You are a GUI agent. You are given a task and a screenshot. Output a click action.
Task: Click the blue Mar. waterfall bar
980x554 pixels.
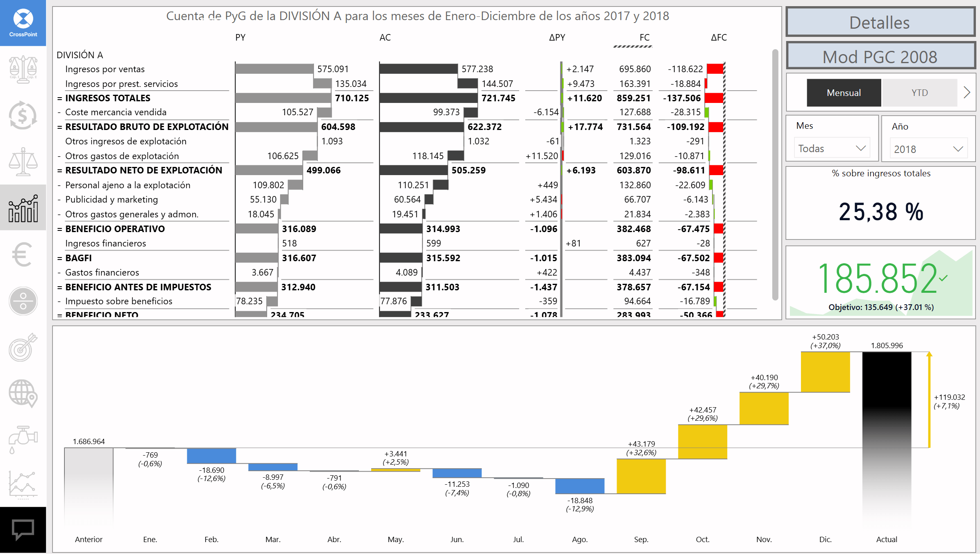click(x=273, y=467)
